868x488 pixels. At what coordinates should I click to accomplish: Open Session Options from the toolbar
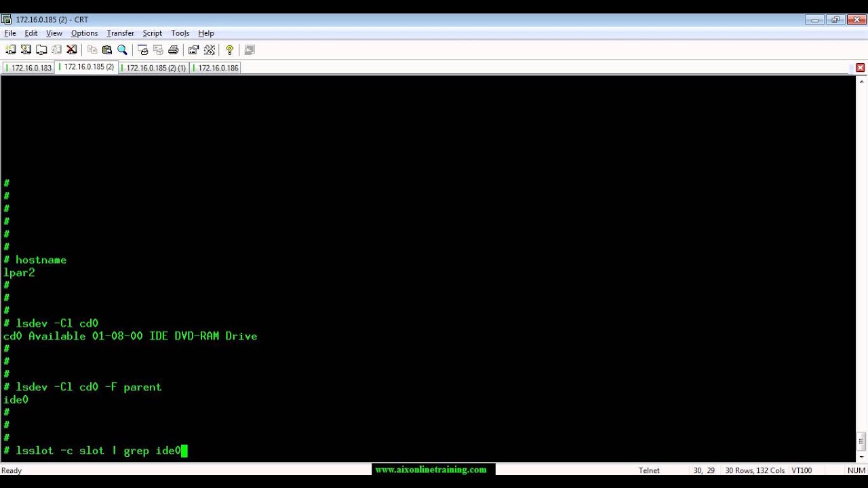click(194, 49)
